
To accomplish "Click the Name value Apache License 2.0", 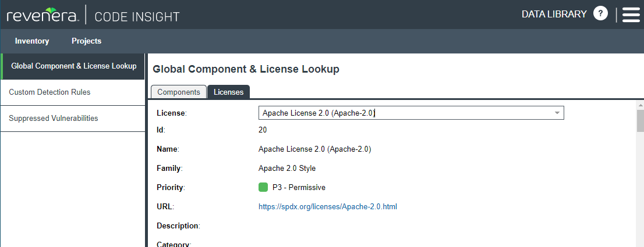I will [x=314, y=149].
